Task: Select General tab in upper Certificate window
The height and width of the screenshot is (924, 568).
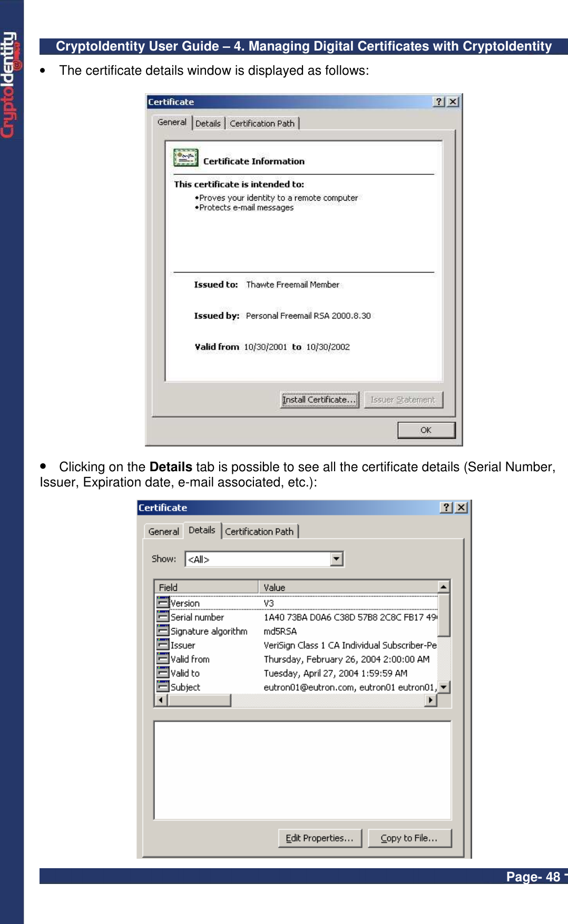Action: 172,122
